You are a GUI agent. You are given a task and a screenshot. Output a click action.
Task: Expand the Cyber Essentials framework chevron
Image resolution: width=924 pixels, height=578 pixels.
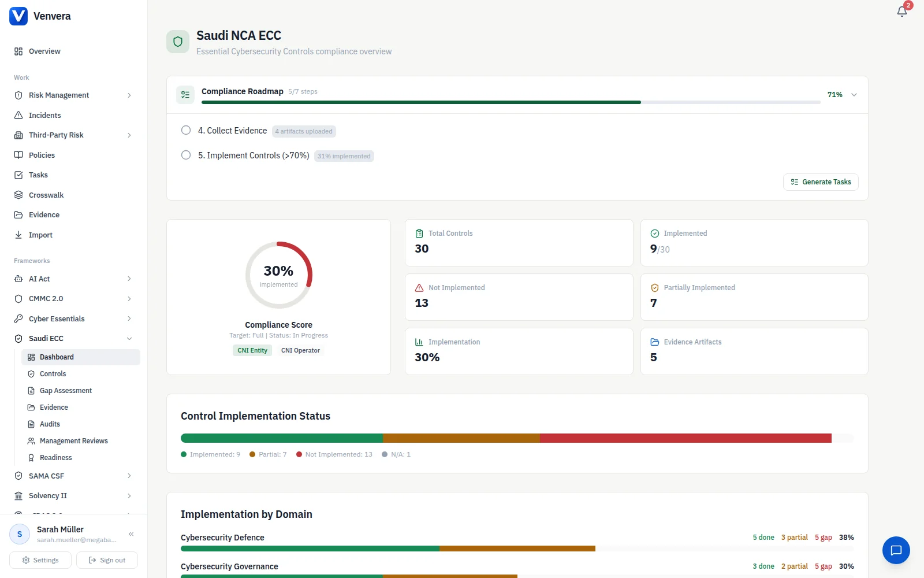pos(129,318)
